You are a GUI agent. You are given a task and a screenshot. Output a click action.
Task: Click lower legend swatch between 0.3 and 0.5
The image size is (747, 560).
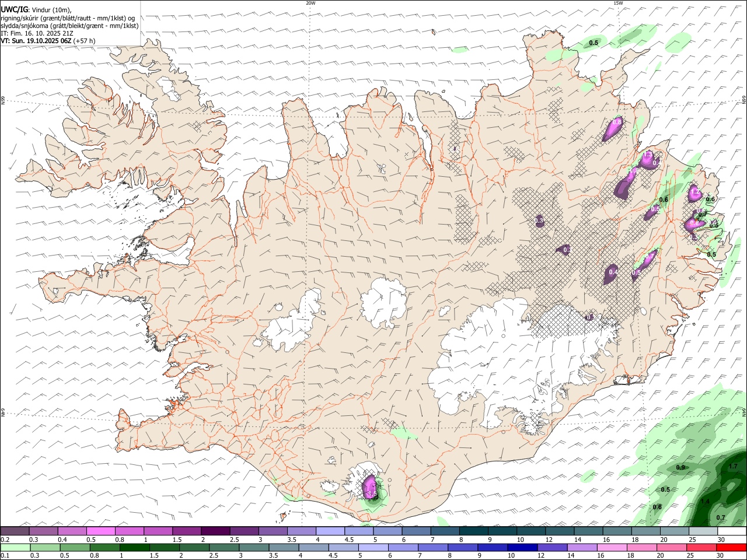click(45, 547)
